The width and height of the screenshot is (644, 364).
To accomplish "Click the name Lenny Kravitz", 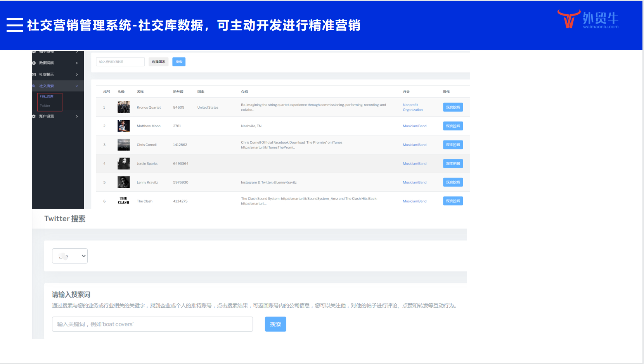I will coord(147,182).
